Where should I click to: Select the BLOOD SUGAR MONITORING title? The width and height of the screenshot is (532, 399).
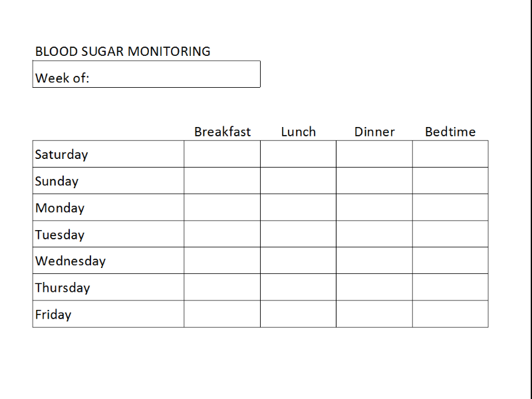click(122, 51)
